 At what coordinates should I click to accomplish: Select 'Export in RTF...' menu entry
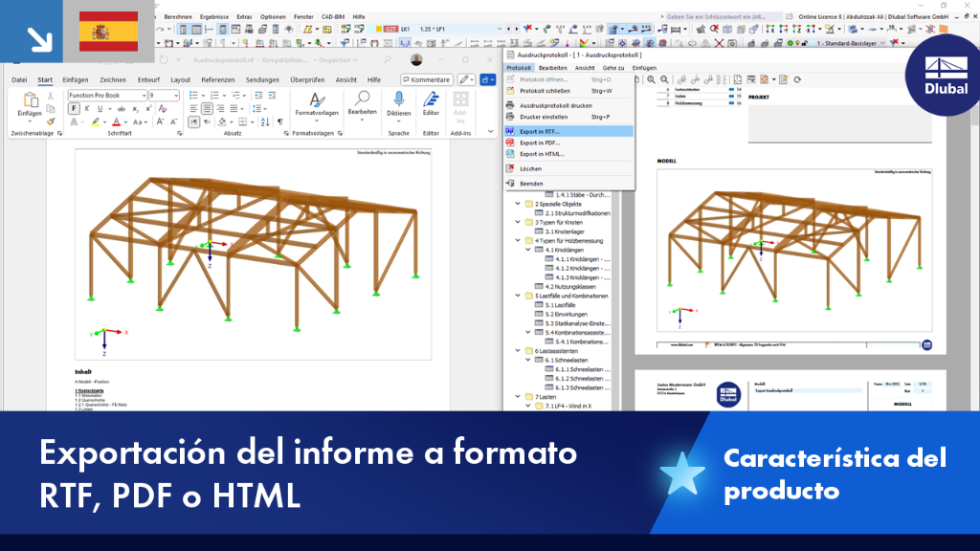click(x=569, y=131)
